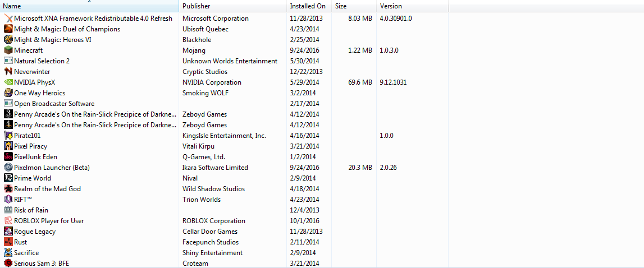Select the Prime World icon

pyautogui.click(x=8, y=178)
